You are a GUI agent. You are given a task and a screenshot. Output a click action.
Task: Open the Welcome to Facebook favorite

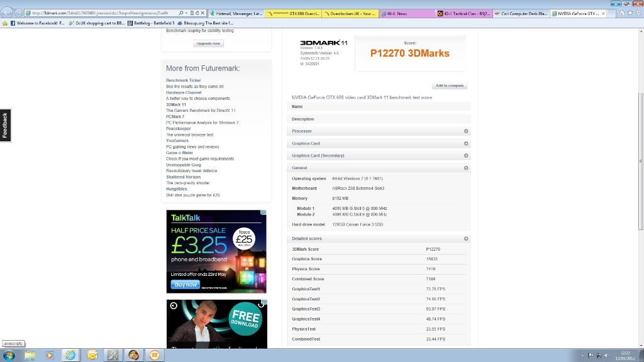point(37,23)
